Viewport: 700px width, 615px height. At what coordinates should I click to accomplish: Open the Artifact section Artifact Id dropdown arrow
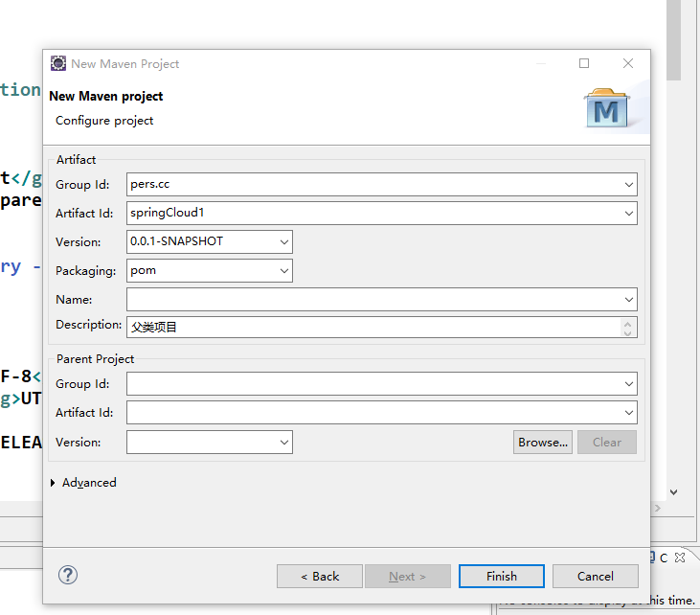tap(628, 213)
